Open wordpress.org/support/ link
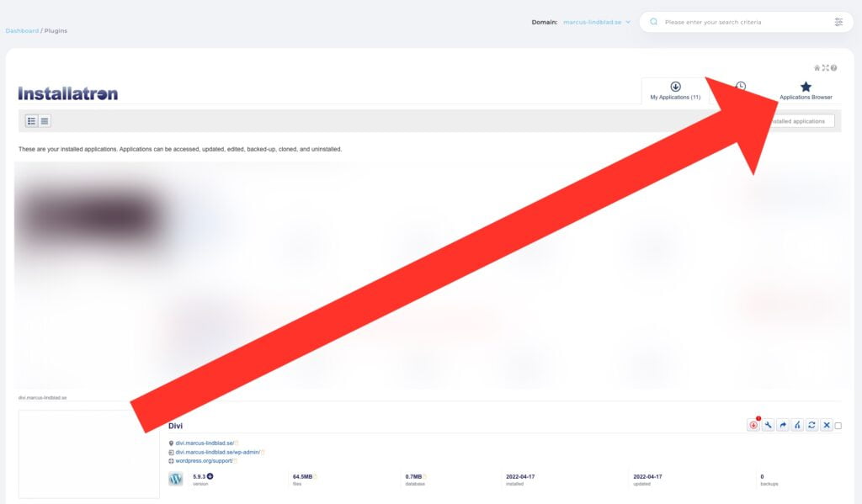Screen dimensions: 862x504 [x=204, y=460]
